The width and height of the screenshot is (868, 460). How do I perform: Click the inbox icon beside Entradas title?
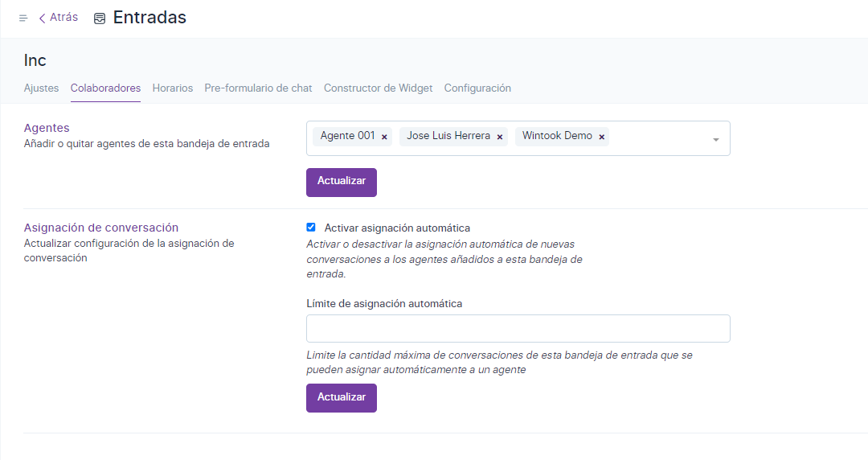[100, 18]
